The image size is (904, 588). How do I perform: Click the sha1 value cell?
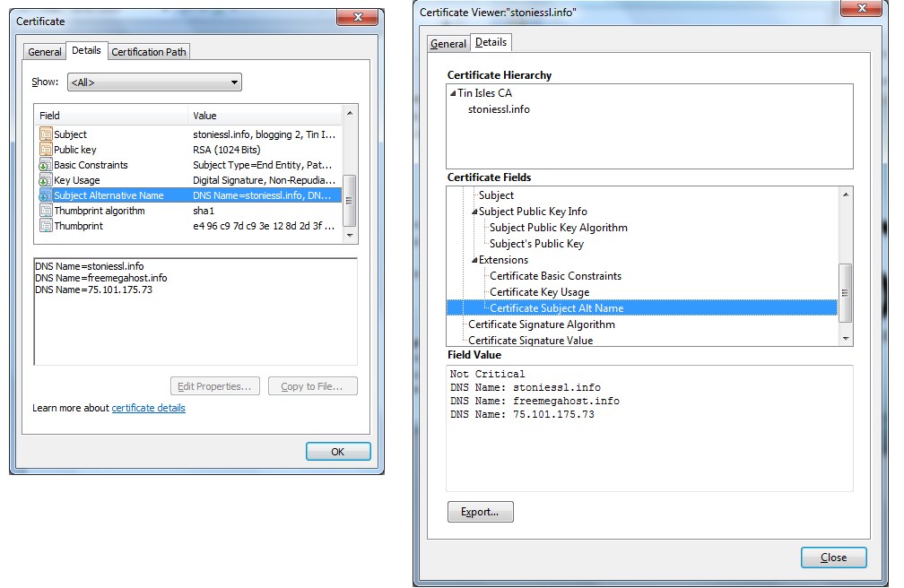pyautogui.click(x=204, y=211)
